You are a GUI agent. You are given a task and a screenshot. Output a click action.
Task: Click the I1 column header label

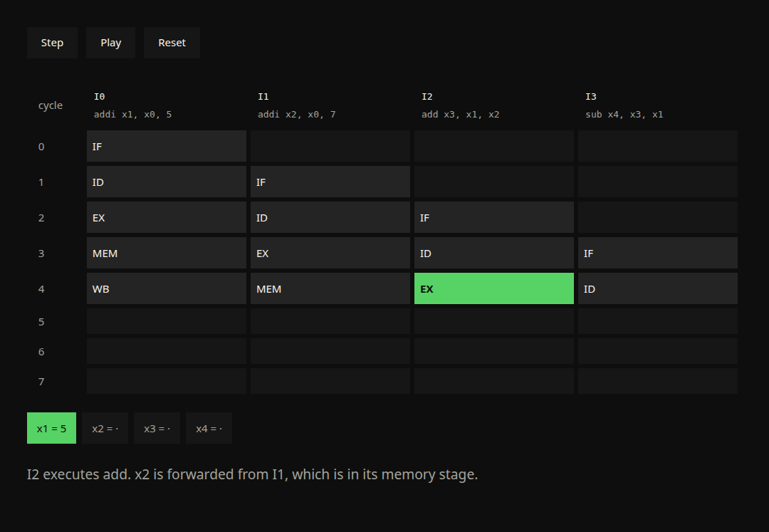pyautogui.click(x=263, y=97)
